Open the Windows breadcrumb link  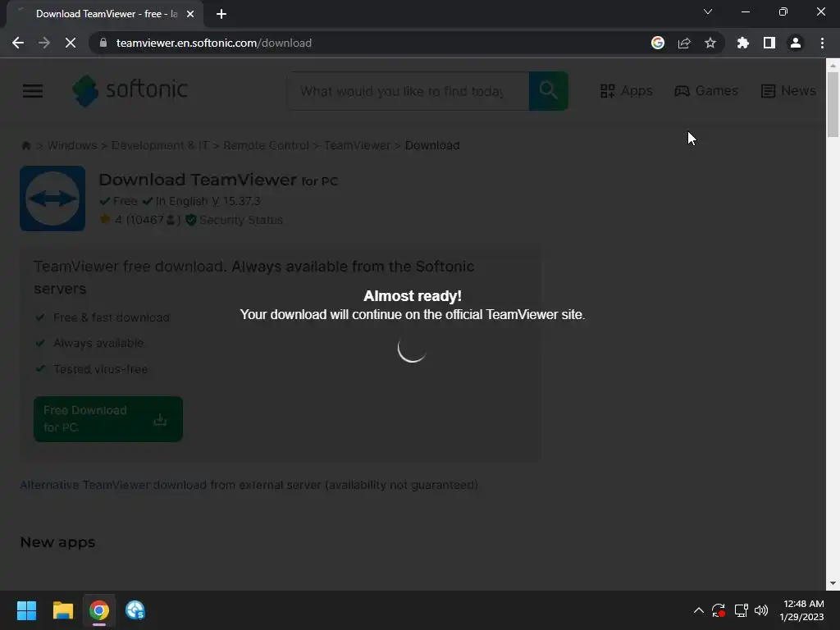tap(72, 146)
